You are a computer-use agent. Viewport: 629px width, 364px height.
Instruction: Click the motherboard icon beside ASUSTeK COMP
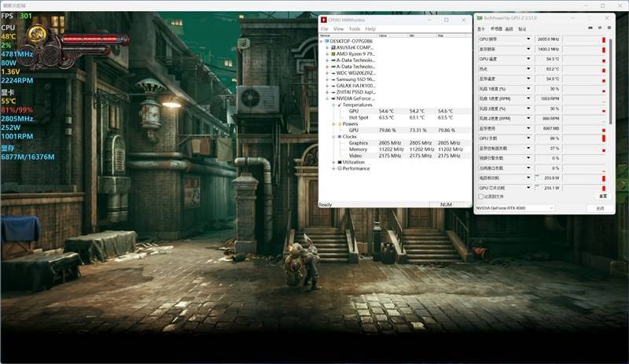coord(333,47)
